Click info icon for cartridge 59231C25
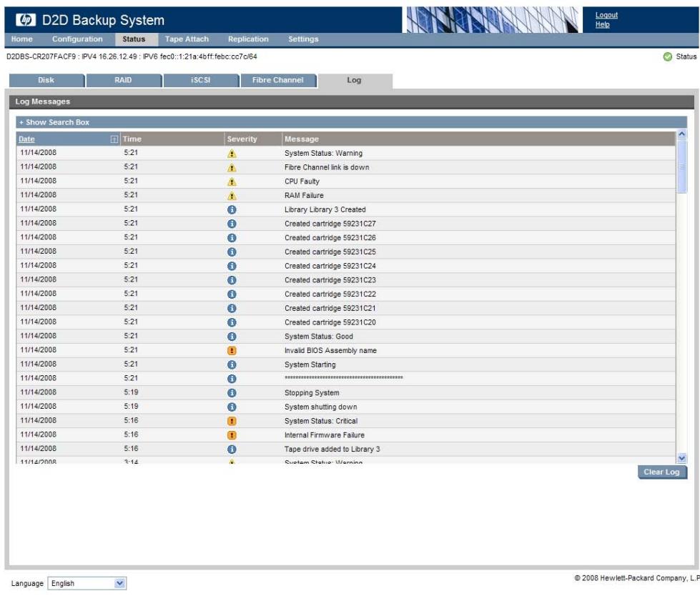 coord(232,252)
